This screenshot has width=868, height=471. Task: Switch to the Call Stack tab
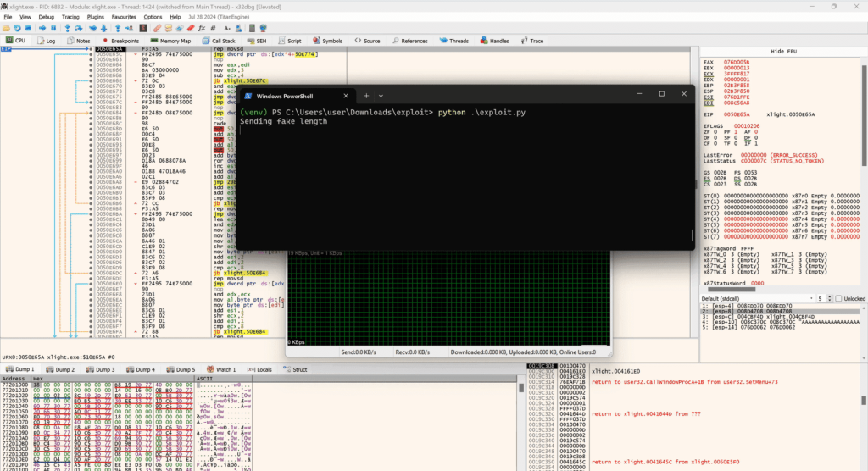tap(219, 41)
